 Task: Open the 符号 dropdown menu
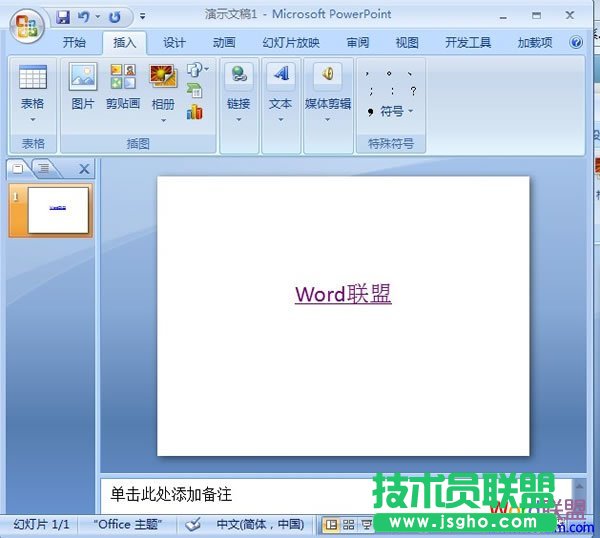[x=391, y=111]
